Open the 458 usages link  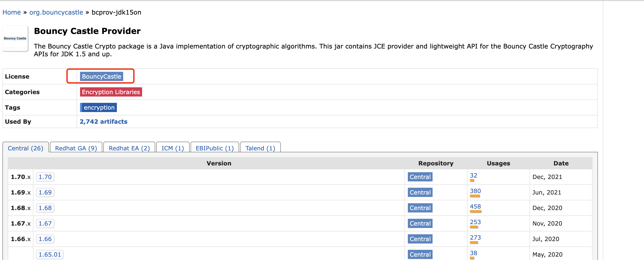(475, 207)
